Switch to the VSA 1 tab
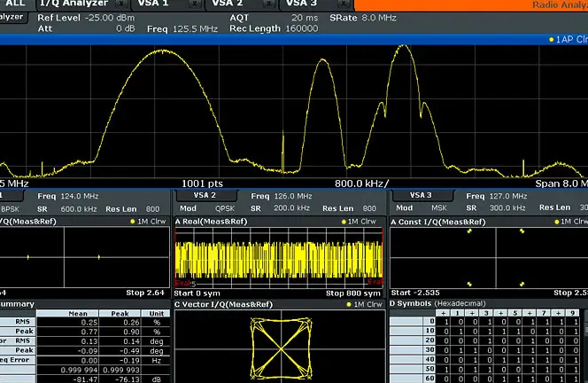This screenshot has width=588, height=383. (153, 4)
